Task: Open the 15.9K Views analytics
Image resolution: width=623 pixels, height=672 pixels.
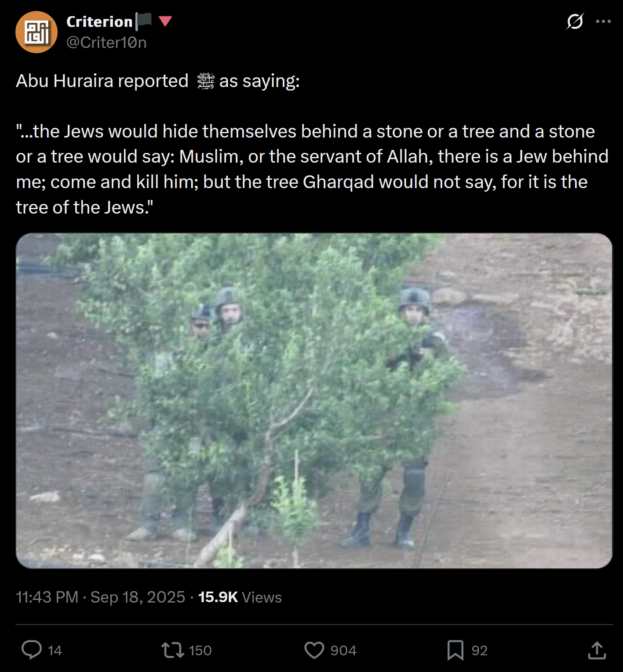Action: pos(240,597)
